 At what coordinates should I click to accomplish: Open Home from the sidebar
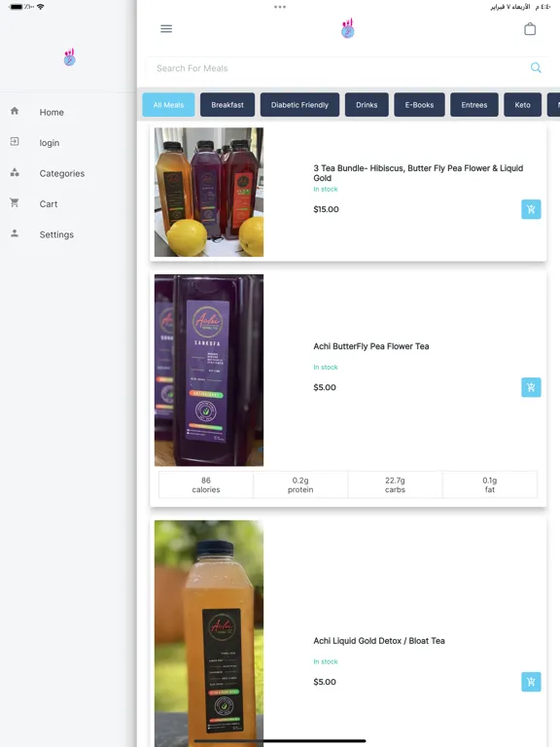point(52,112)
